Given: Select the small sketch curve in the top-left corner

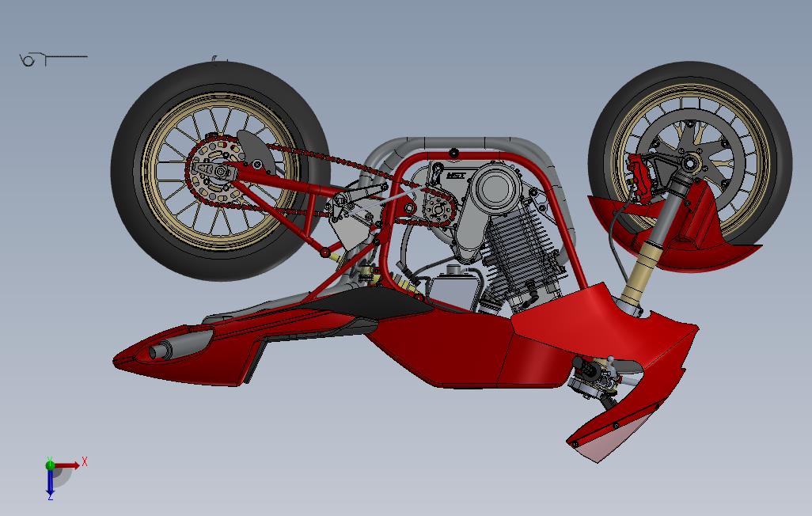Looking at the screenshot, I should (x=53, y=59).
